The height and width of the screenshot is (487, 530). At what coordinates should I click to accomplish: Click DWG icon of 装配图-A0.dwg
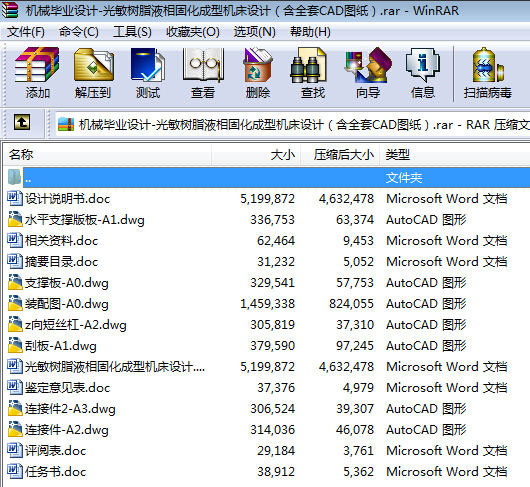(x=15, y=303)
